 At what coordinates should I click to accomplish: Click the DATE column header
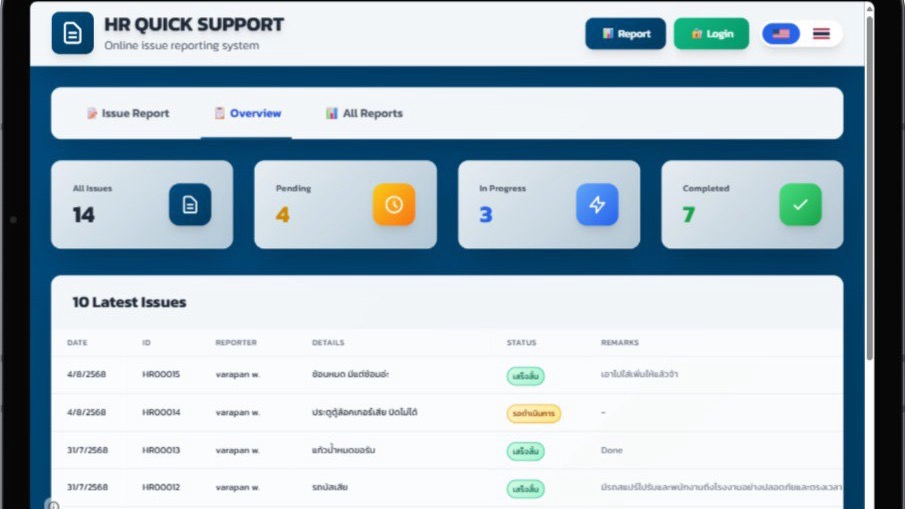tap(77, 343)
